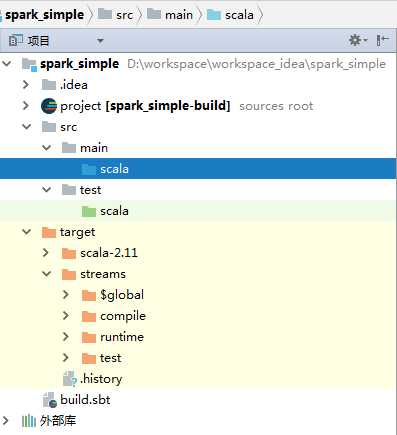Click scala in the breadcrumb
This screenshot has width=397, height=435.
(x=239, y=15)
